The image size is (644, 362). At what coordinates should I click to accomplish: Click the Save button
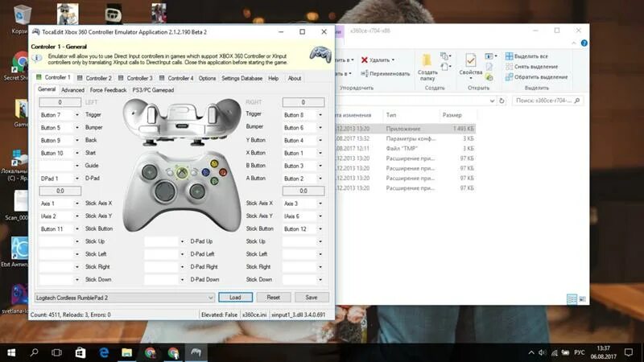(312, 297)
